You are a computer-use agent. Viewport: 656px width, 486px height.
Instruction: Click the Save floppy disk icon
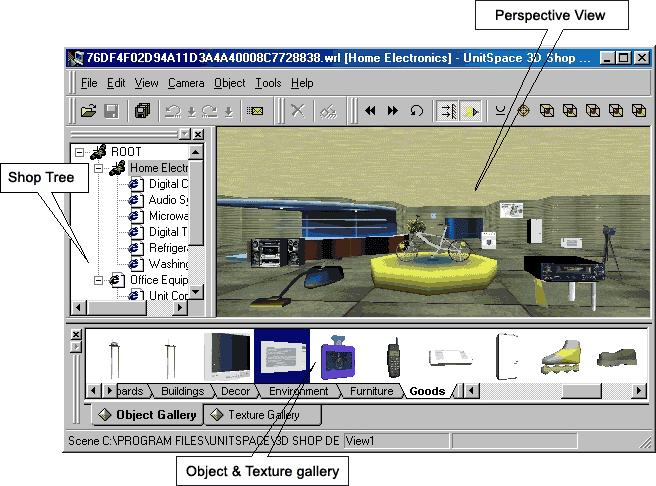[x=111, y=111]
